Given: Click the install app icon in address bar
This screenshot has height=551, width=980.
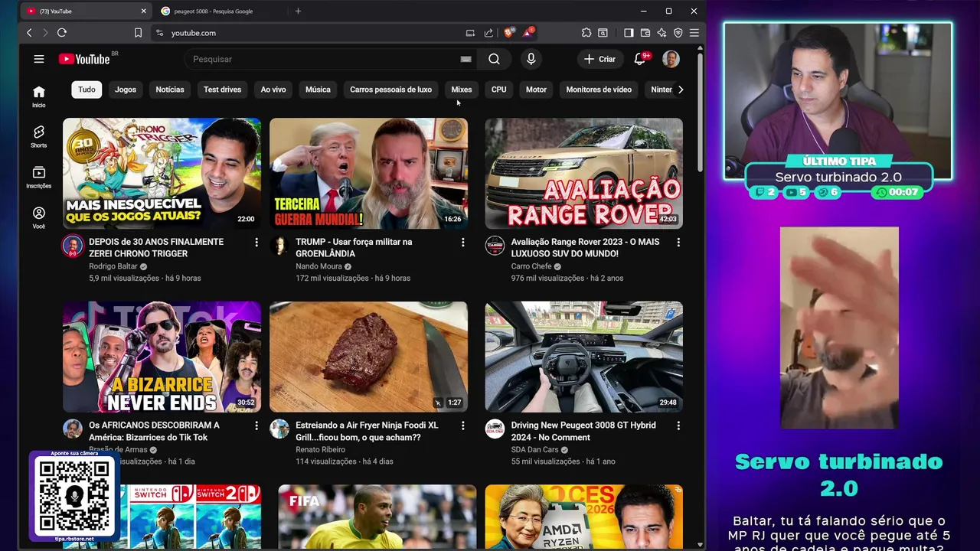Looking at the screenshot, I should coord(470,33).
